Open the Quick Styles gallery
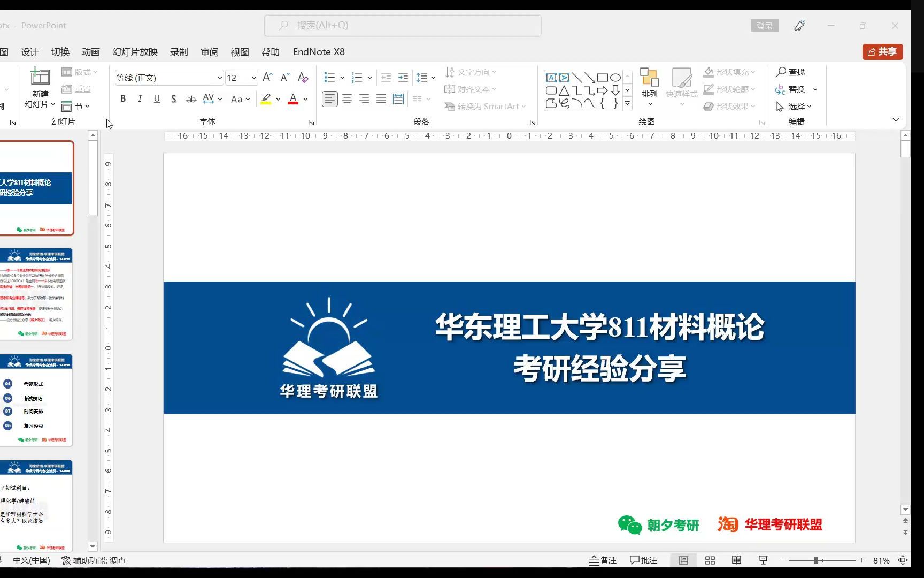The width and height of the screenshot is (924, 578). pos(682,86)
